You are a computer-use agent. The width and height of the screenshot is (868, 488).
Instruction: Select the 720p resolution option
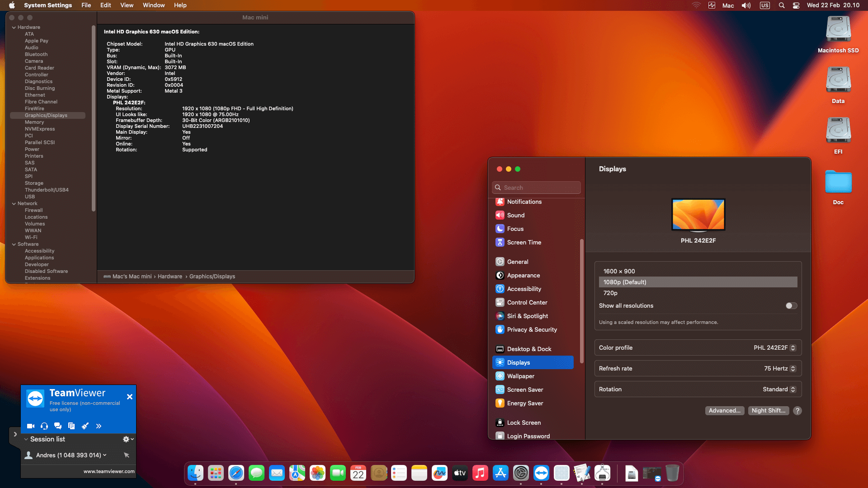[698, 293]
